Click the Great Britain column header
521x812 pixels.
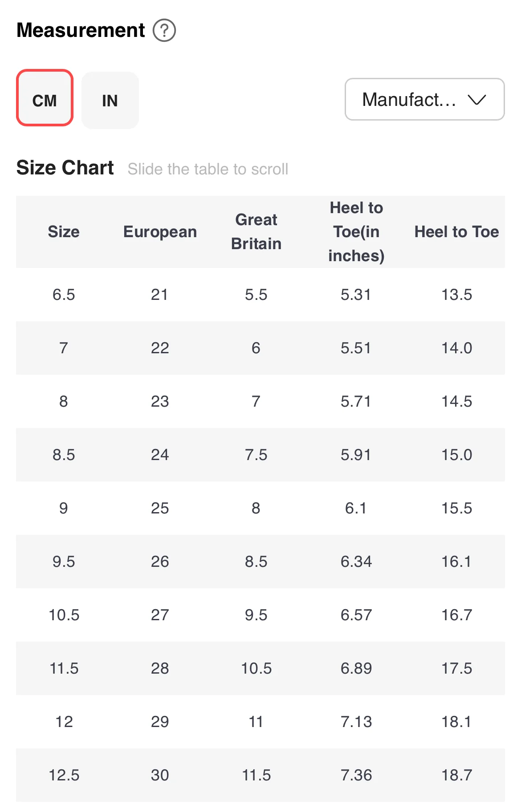click(256, 232)
